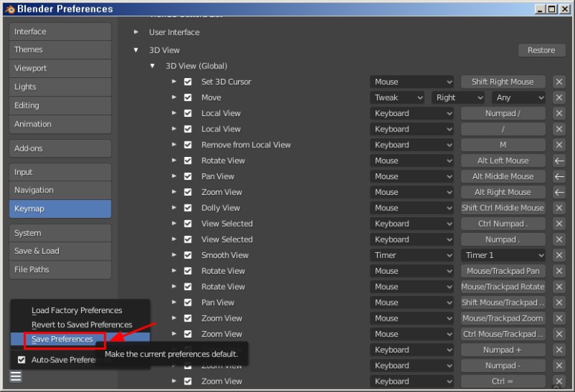Viewport: 575px width, 392px height.
Task: Toggle Auto-Save Preferences checkbox
Action: click(22, 360)
